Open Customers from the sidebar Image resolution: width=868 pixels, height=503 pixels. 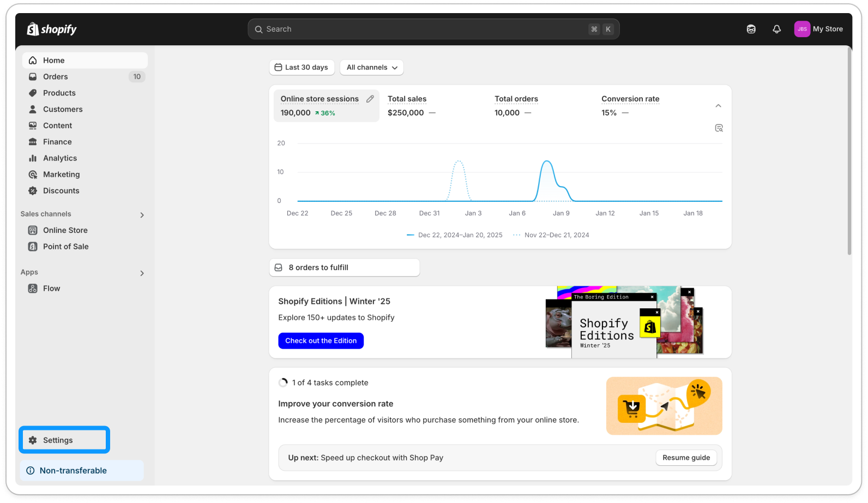coord(85,110)
